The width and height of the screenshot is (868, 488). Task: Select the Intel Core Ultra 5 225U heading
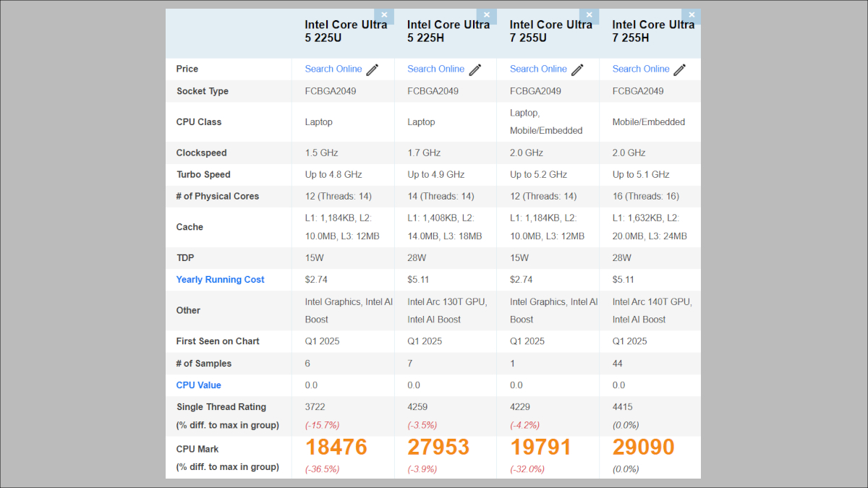(x=346, y=31)
